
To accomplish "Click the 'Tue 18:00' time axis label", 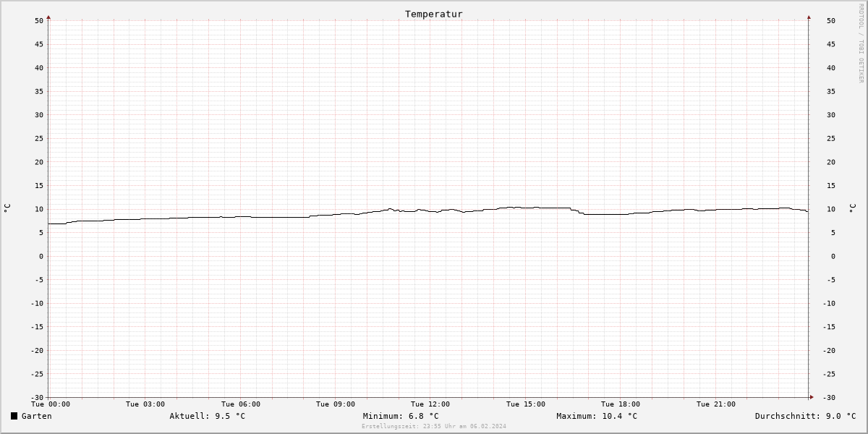I will click(621, 404).
